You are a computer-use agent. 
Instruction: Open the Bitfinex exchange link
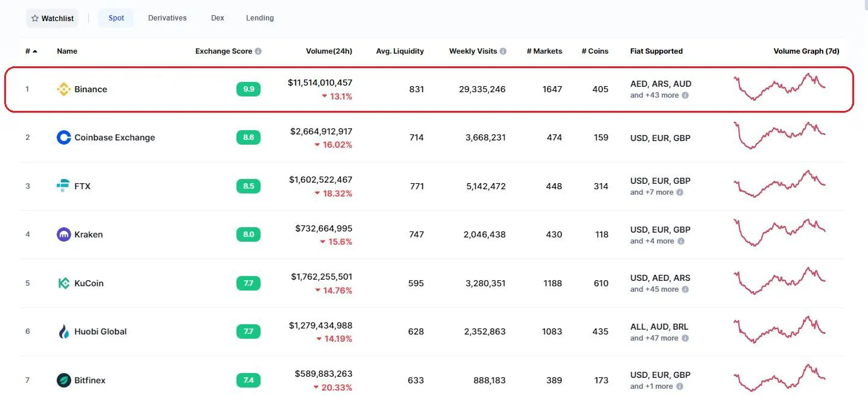90,380
